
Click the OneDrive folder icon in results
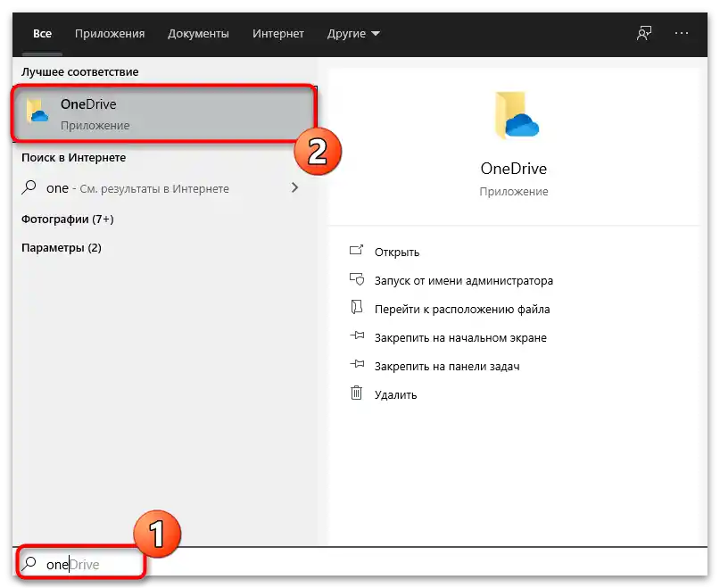37,112
